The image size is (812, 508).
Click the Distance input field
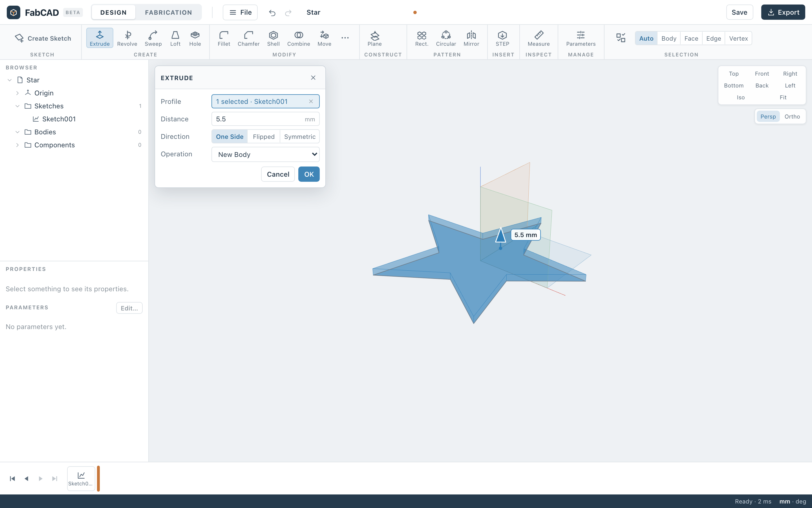265,119
